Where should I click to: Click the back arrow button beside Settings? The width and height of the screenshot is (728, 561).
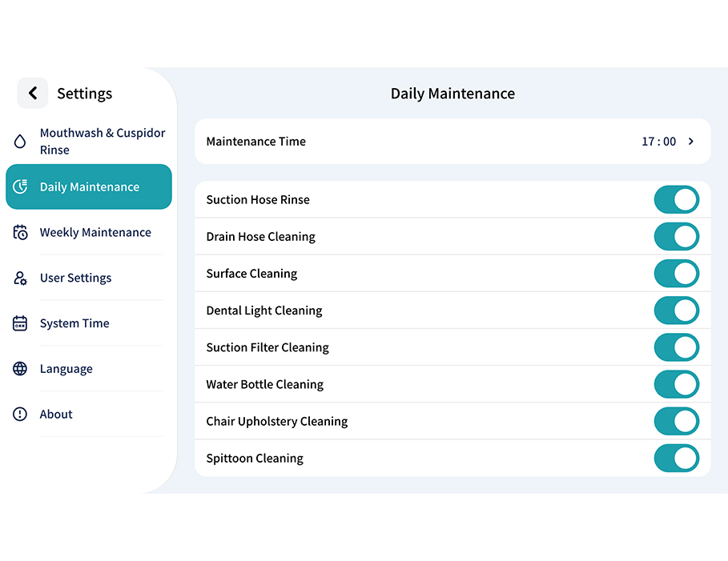(x=32, y=94)
